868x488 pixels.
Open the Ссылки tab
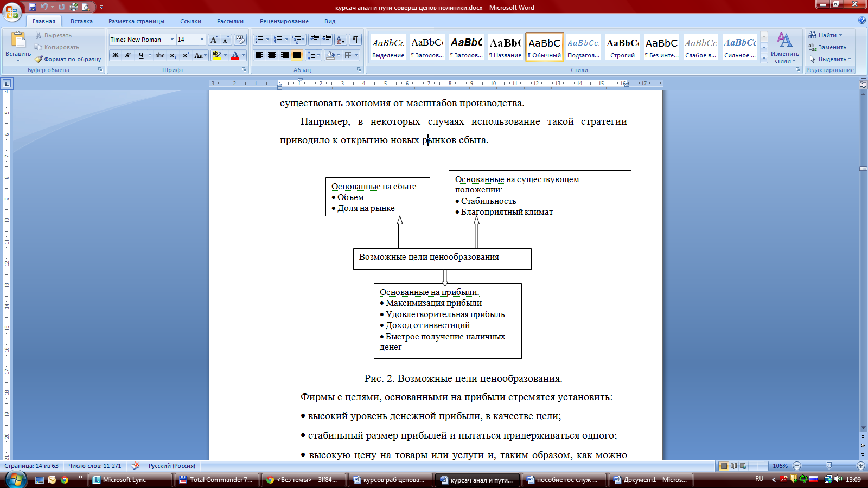pos(190,21)
